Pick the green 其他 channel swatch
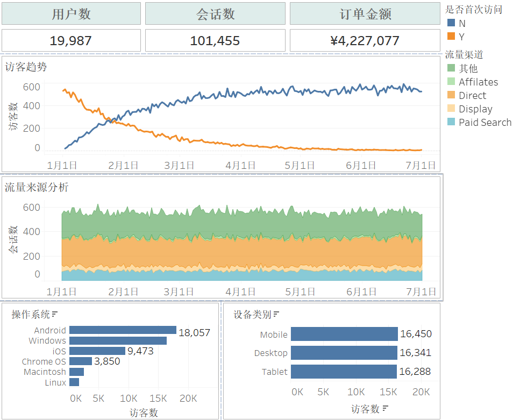The image size is (520, 420). 451,68
